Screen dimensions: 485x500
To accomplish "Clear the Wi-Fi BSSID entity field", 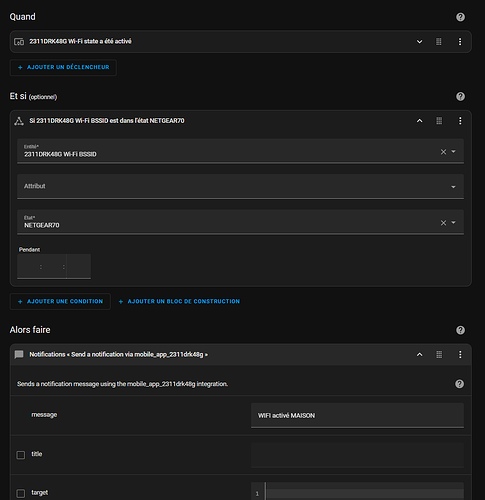I will [x=443, y=152].
